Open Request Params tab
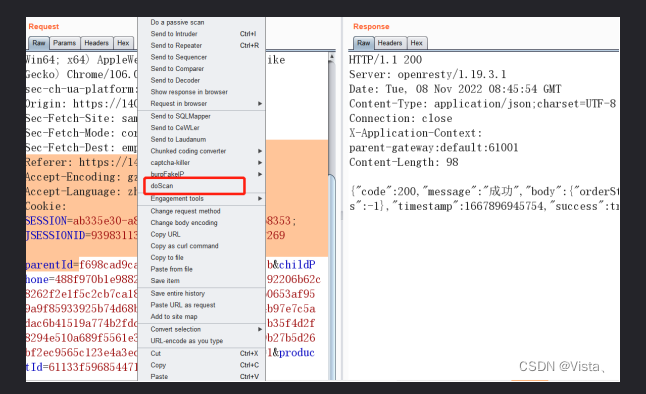This screenshot has width=646, height=394. pos(65,43)
